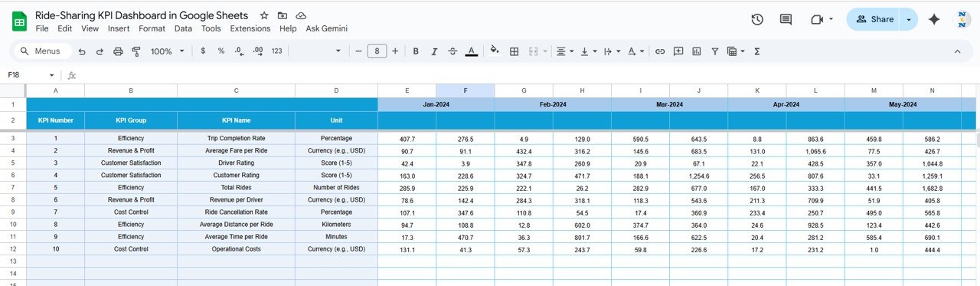Screen dimensions: 980x286
Task: Click the Share button
Action: [x=874, y=19]
